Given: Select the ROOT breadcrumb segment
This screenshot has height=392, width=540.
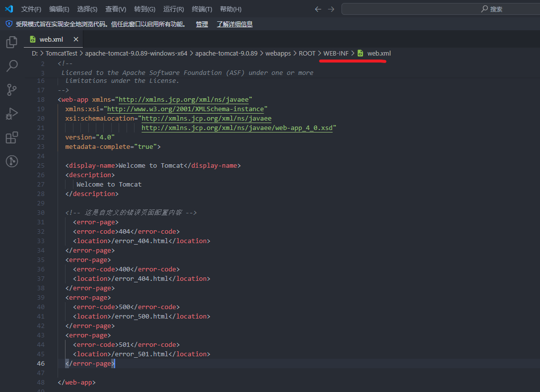Looking at the screenshot, I should tap(307, 54).
